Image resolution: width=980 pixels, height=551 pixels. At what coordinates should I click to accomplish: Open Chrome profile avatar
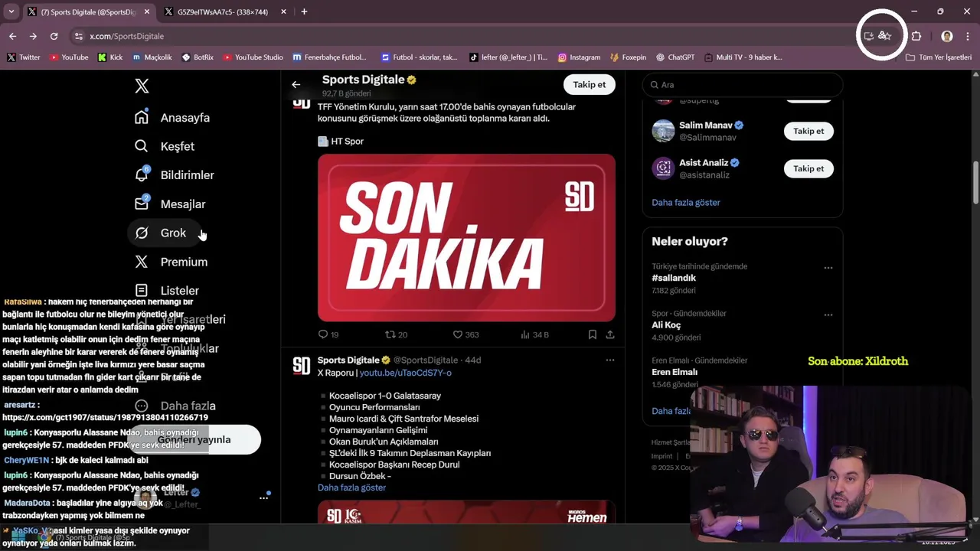(x=947, y=36)
